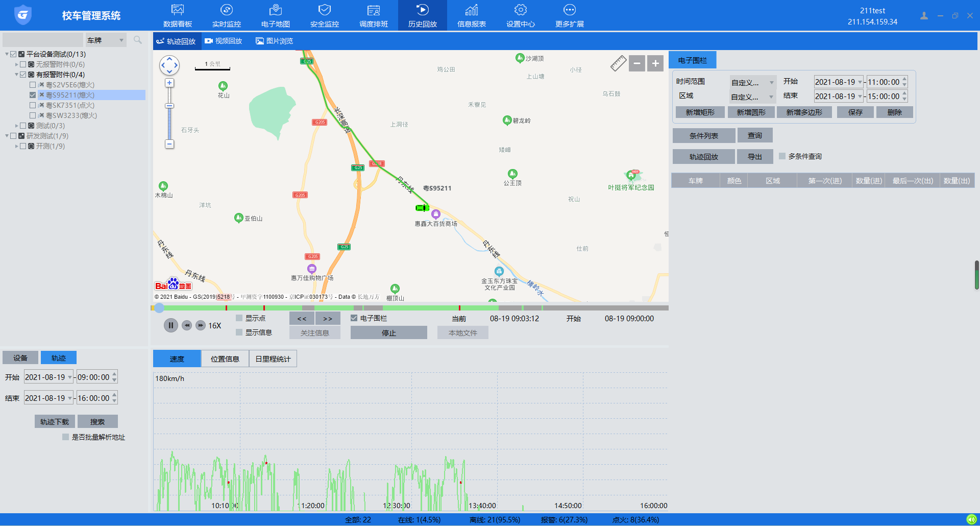980x526 pixels.
Task: Click user account icon in title bar
Action: point(924,16)
